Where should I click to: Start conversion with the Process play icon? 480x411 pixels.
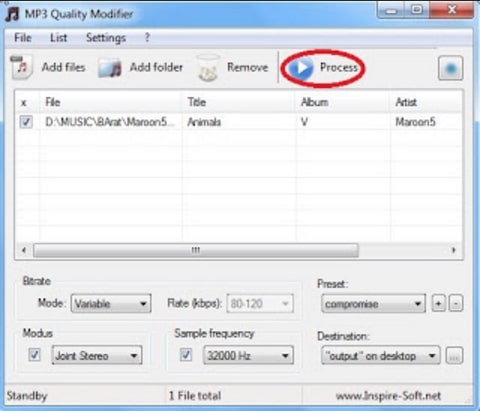click(x=300, y=68)
